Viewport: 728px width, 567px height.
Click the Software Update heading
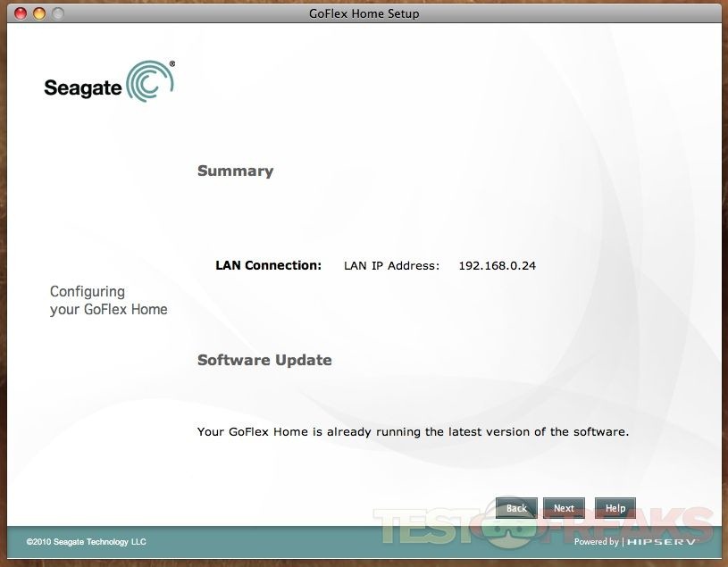(x=264, y=360)
